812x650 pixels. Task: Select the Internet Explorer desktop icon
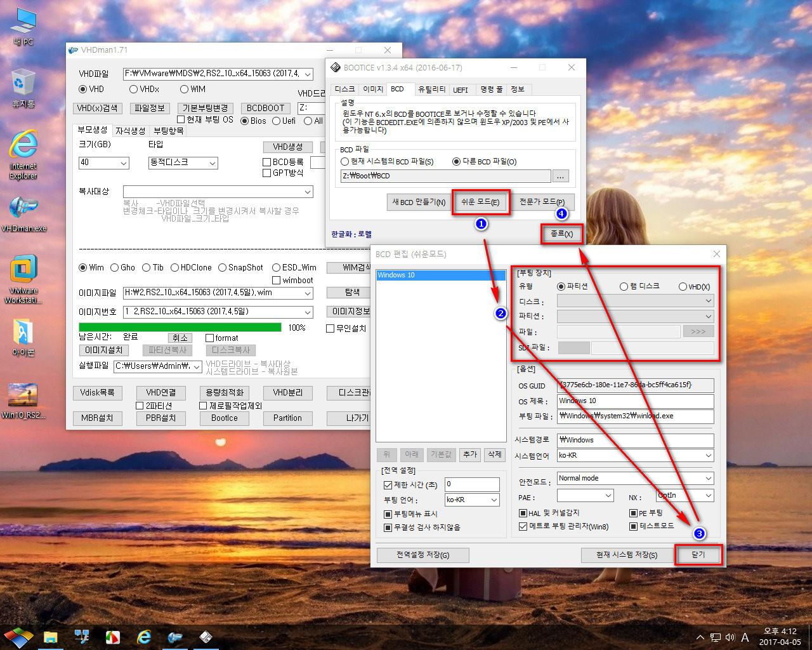(23, 154)
